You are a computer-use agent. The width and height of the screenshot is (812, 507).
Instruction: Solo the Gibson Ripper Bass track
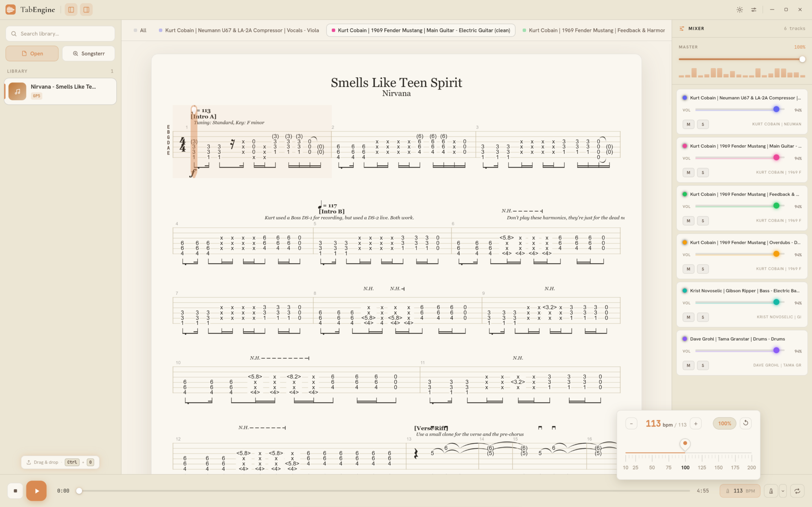coord(703,317)
